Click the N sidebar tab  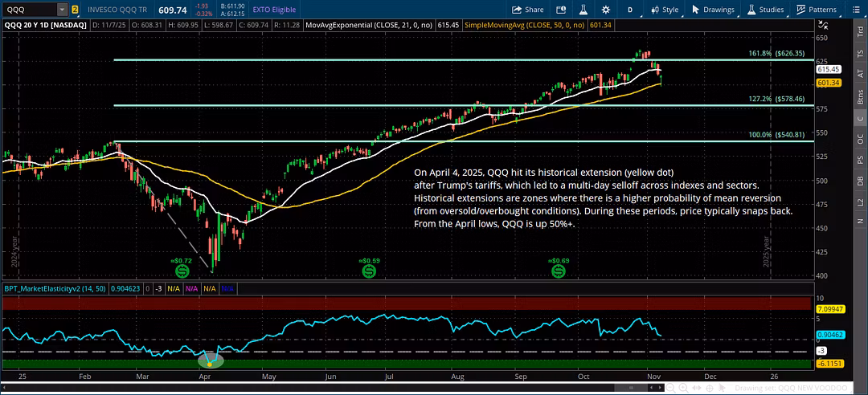(860, 222)
